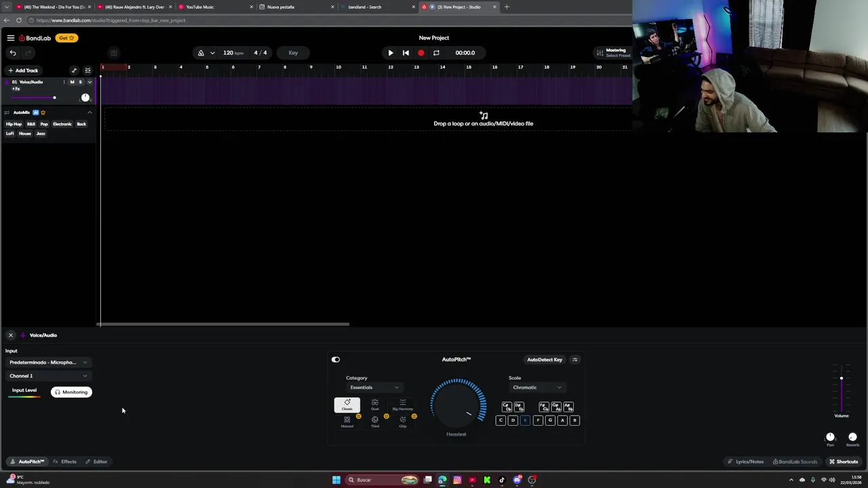
Task: Click bar 10 on timeline ruler
Action: point(338,67)
